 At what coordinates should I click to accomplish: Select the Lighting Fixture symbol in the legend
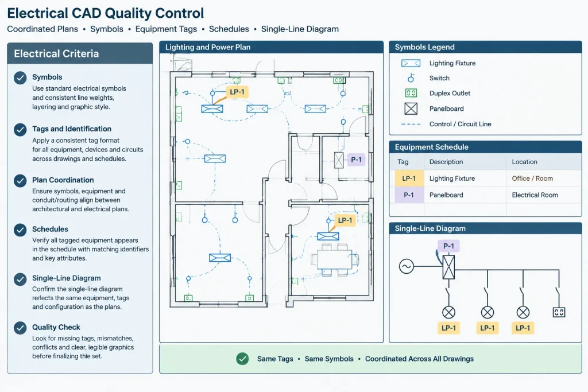tap(411, 63)
